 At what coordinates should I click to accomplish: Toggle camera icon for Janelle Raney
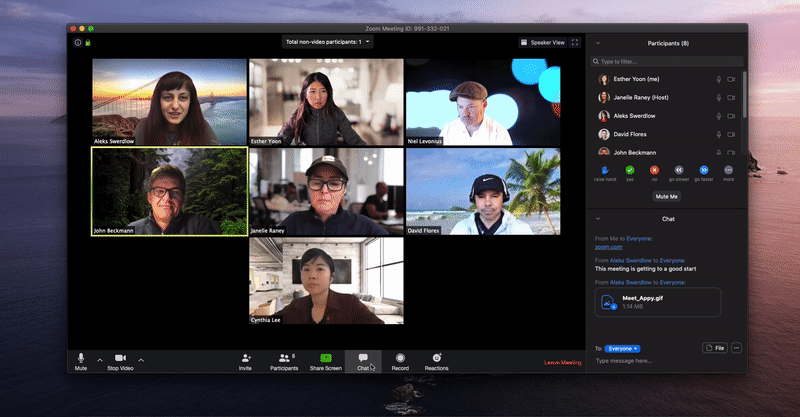click(x=731, y=97)
